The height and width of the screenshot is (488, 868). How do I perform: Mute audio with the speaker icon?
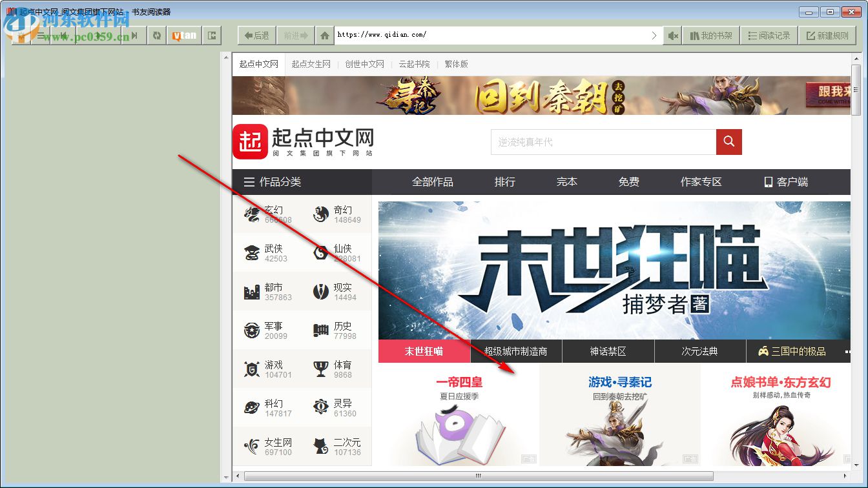pyautogui.click(x=672, y=36)
